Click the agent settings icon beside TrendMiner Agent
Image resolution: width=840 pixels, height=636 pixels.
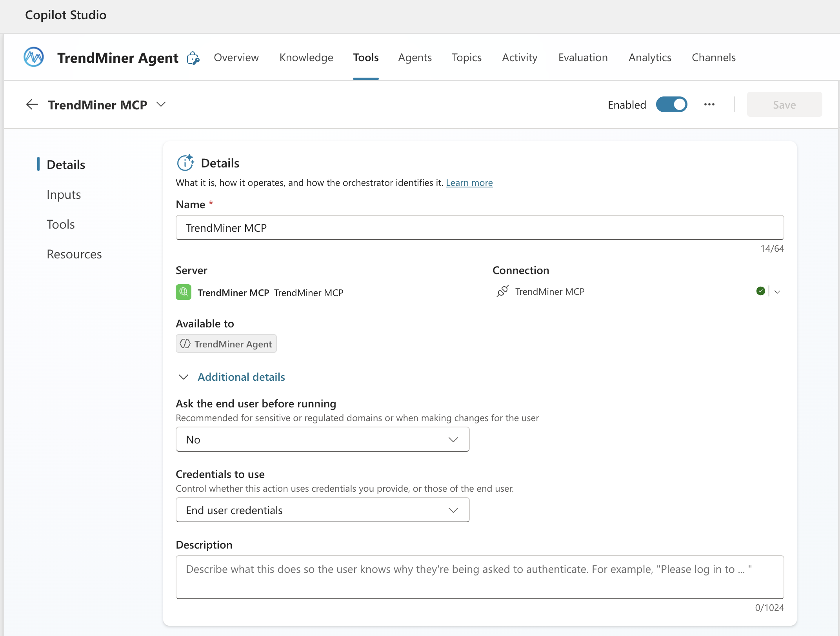(193, 58)
